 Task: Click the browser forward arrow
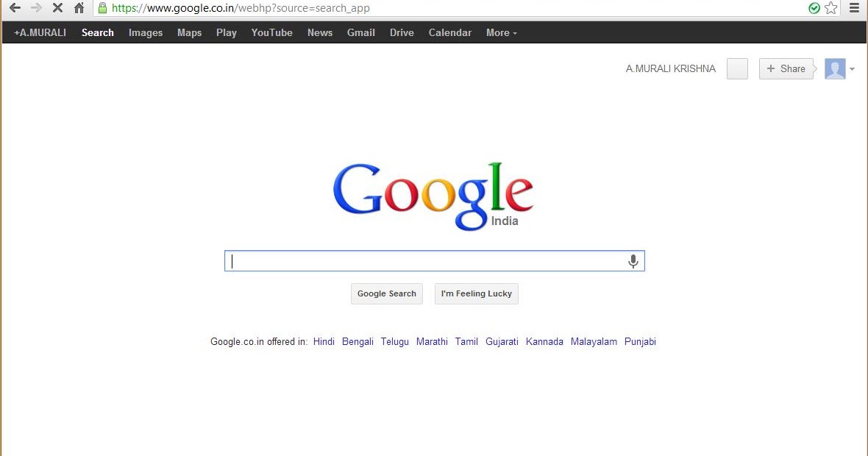pyautogui.click(x=36, y=8)
